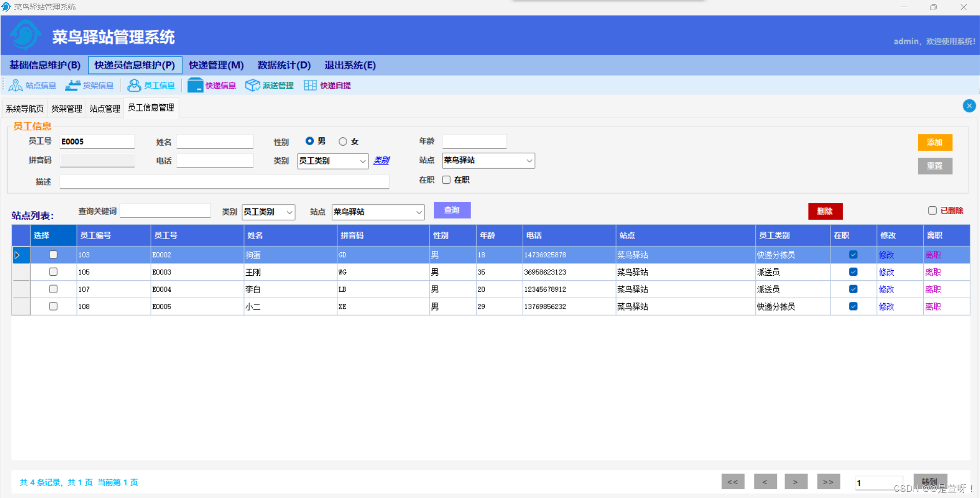The image size is (980, 498).
Task: Click the gray 重置 button
Action: 935,166
